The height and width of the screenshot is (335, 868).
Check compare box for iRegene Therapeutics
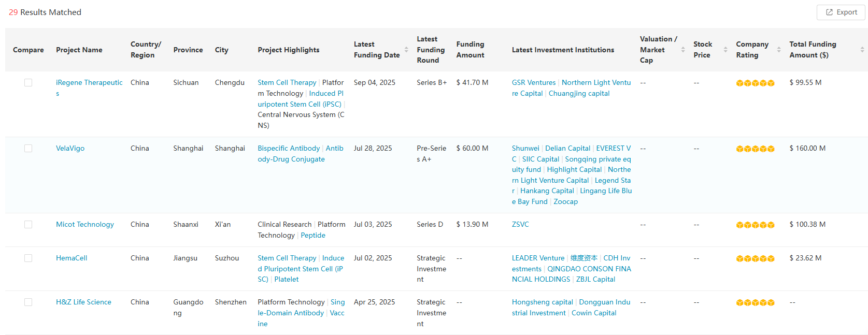28,83
